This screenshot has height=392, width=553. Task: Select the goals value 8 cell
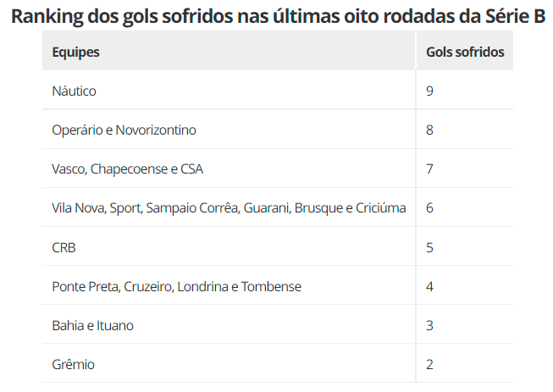point(430,130)
